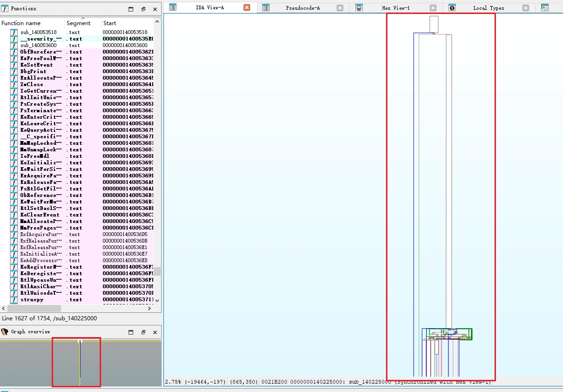This screenshot has width=563, height=392.
Task: Sort functions by the Start column
Action: tap(128, 23)
